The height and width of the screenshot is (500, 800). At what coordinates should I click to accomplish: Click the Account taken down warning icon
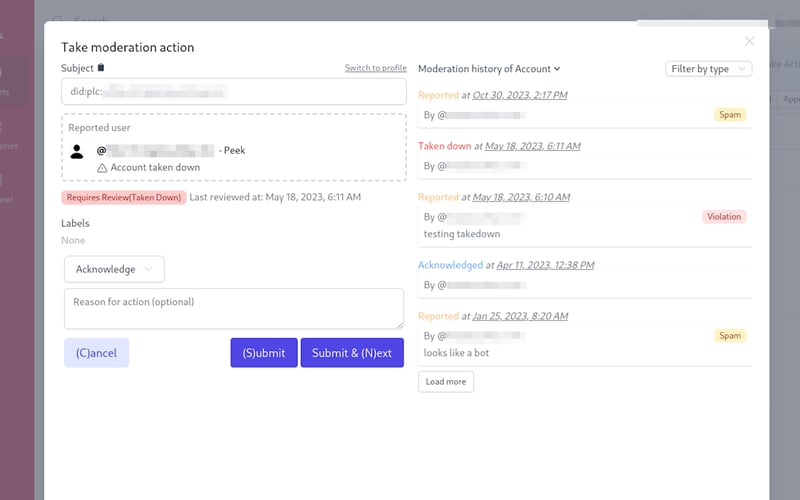click(102, 168)
